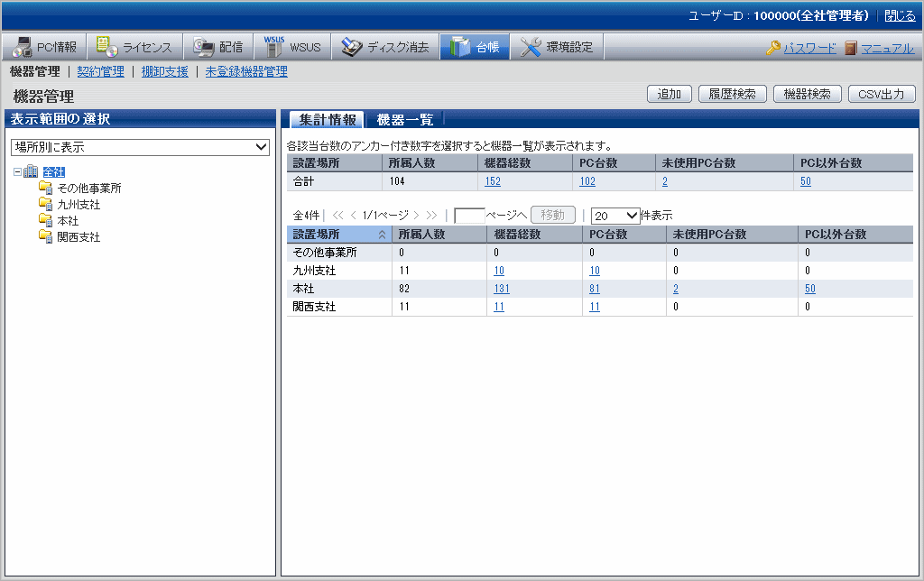Open total 未使用PC台数 2 link
Screen dimensions: 924x581
665,181
